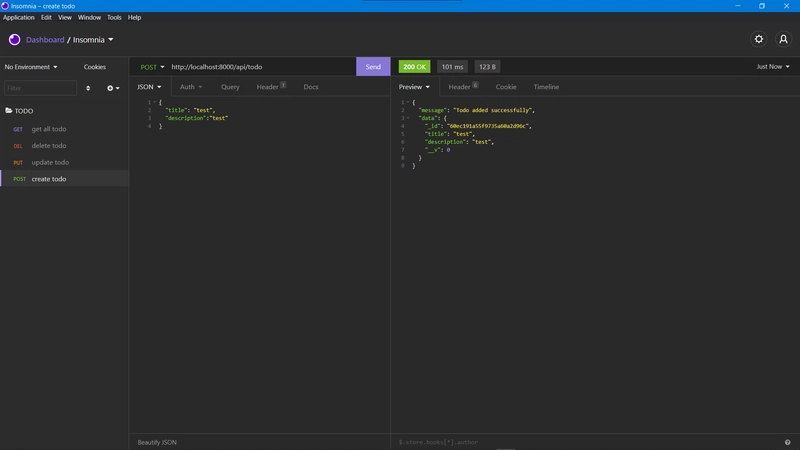
Task: Close the Insomnia window
Action: coord(786,6)
